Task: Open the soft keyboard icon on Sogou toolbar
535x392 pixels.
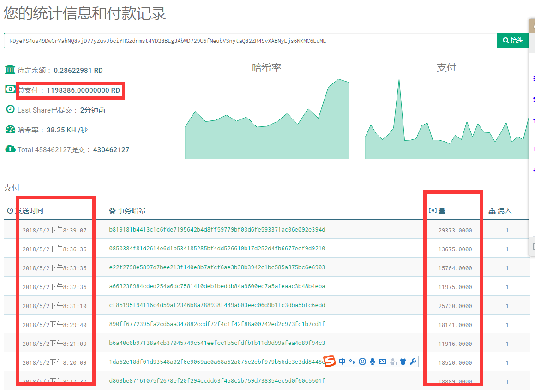Action: coord(383,362)
